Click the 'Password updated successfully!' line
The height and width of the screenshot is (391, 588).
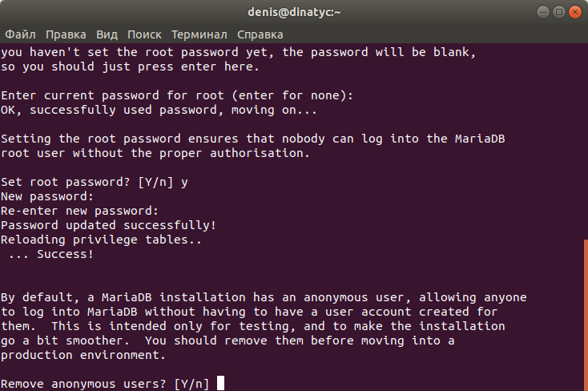point(108,225)
